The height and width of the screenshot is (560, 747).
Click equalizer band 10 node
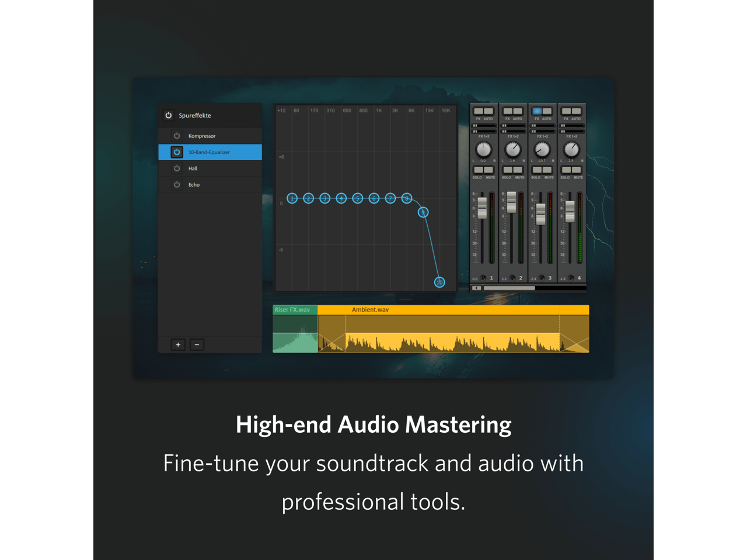coord(439,282)
